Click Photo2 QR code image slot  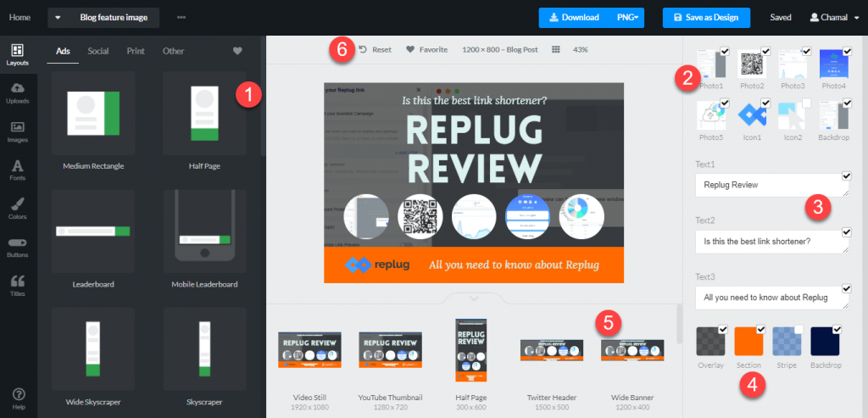(752, 64)
